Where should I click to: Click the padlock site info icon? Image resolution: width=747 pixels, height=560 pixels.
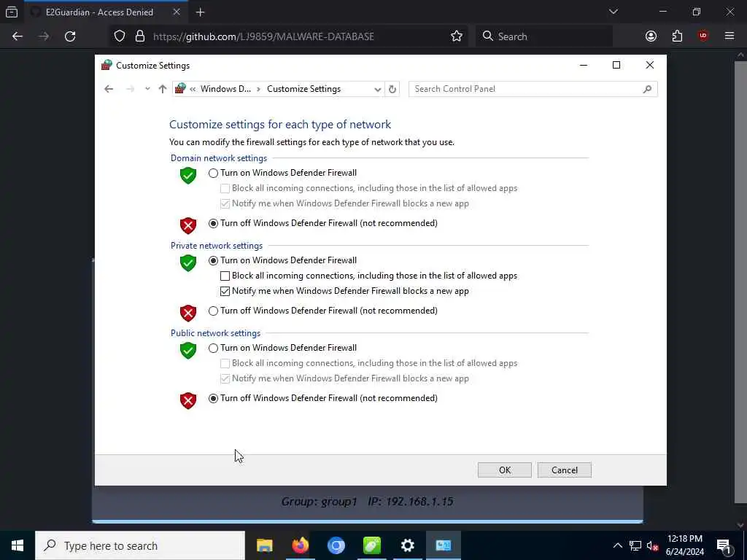[x=139, y=36]
